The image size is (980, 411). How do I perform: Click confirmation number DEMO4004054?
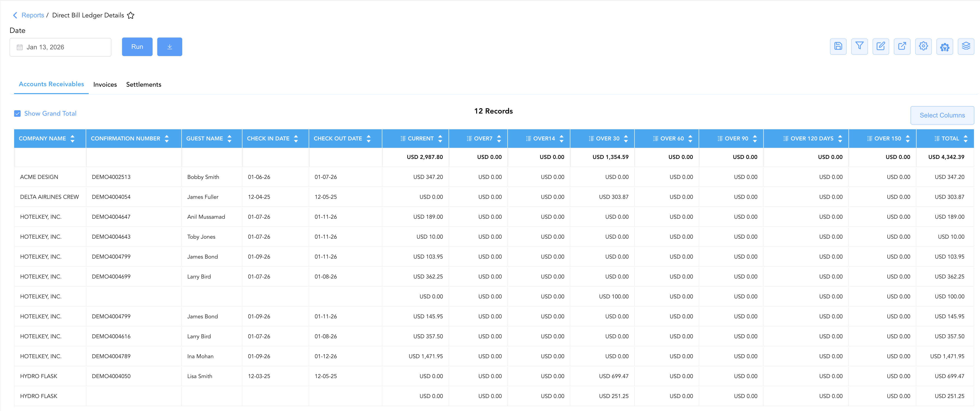pyautogui.click(x=111, y=197)
